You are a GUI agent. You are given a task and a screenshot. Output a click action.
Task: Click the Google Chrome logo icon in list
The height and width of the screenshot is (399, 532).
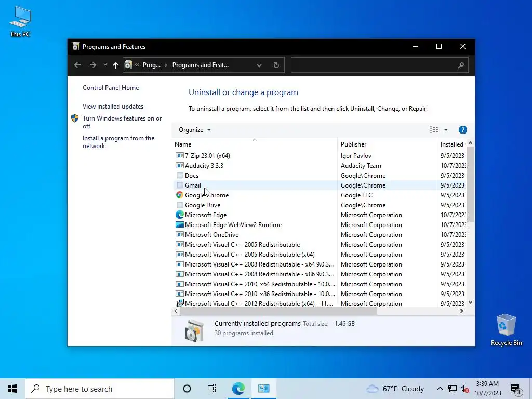click(179, 195)
